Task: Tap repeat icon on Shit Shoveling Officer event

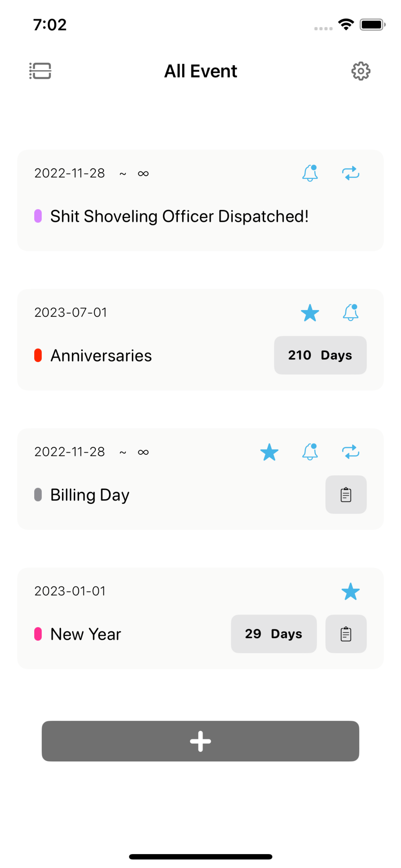Action: [x=350, y=173]
